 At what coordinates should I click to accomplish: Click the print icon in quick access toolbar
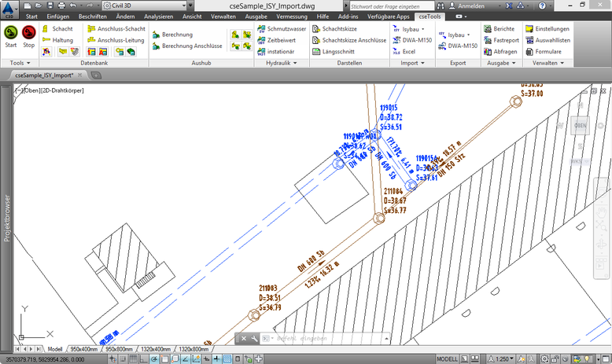[x=61, y=6]
